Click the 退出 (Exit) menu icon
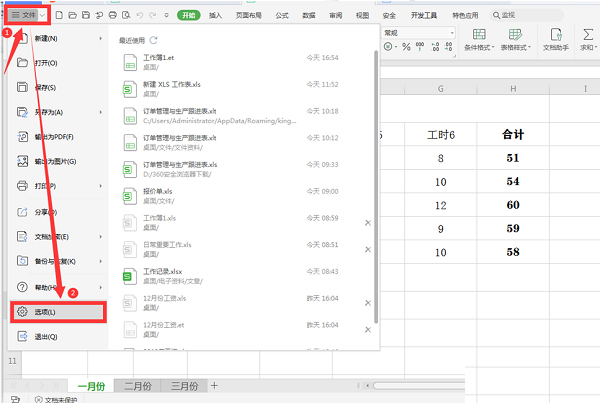 click(x=23, y=337)
